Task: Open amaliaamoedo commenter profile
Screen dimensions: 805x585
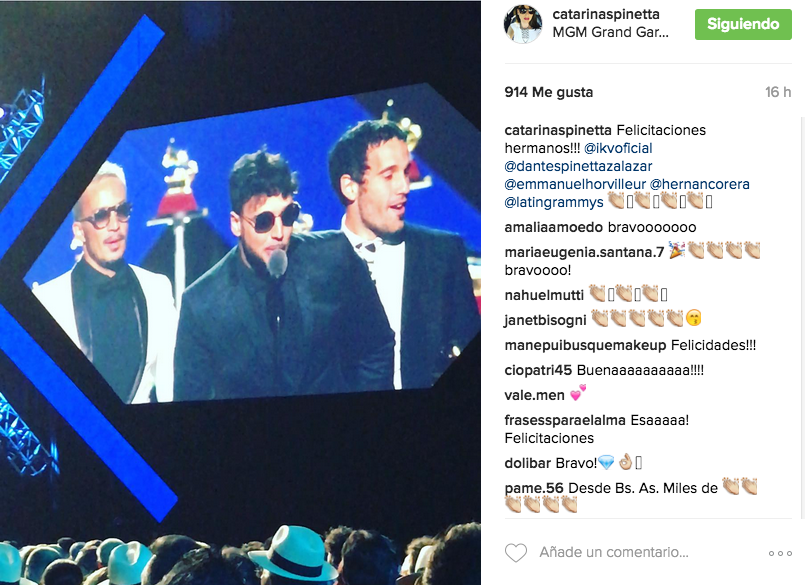Action: click(x=553, y=228)
